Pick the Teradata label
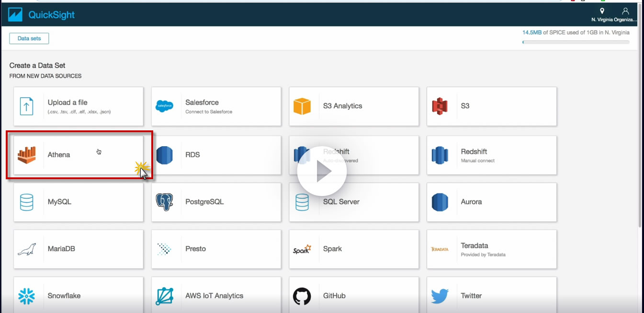 click(475, 245)
